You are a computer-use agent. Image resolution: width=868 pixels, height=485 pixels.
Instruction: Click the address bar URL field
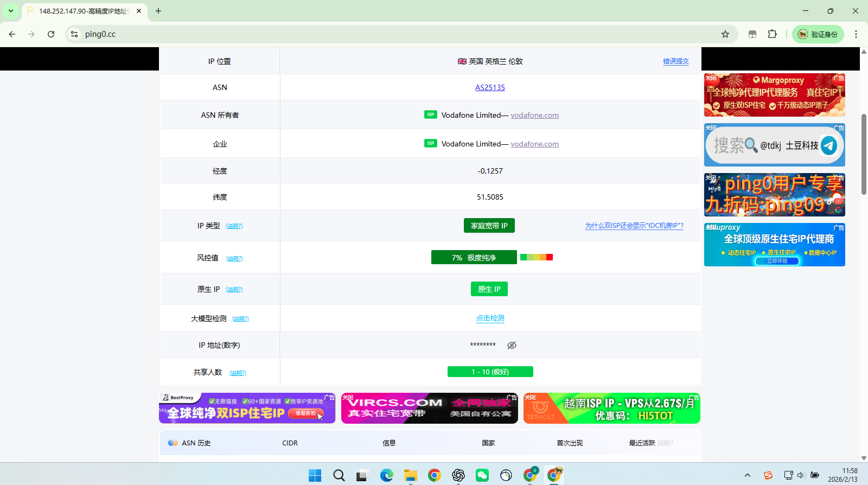380,34
